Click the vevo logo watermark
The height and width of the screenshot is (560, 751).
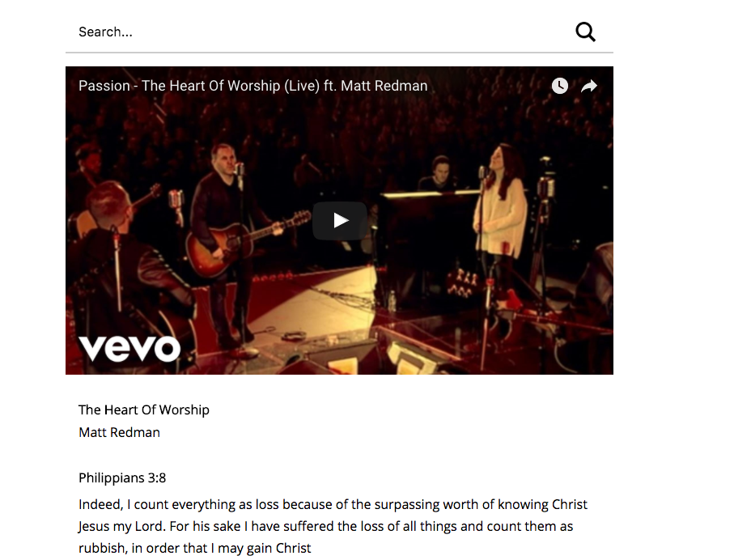tap(129, 348)
